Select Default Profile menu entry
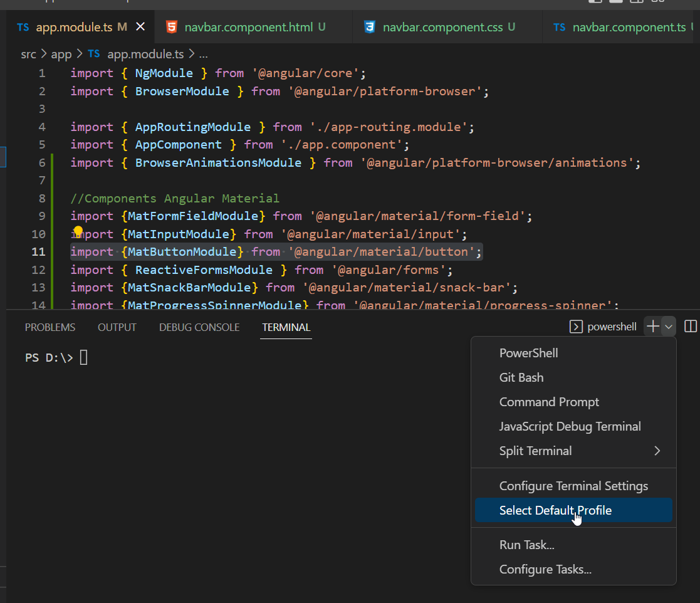 (555, 510)
